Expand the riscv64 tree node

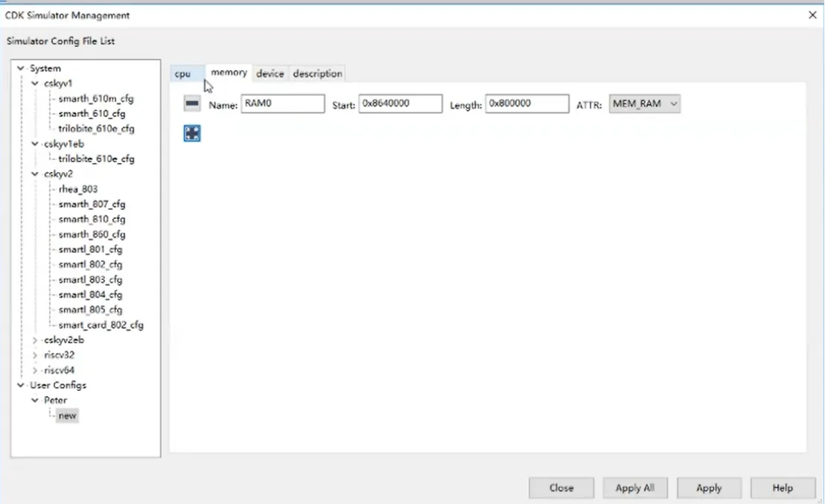point(35,371)
